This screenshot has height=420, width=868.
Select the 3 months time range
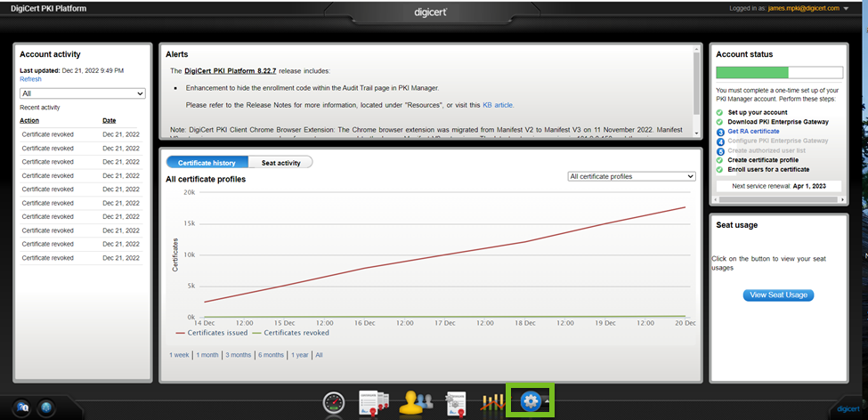pos(238,355)
